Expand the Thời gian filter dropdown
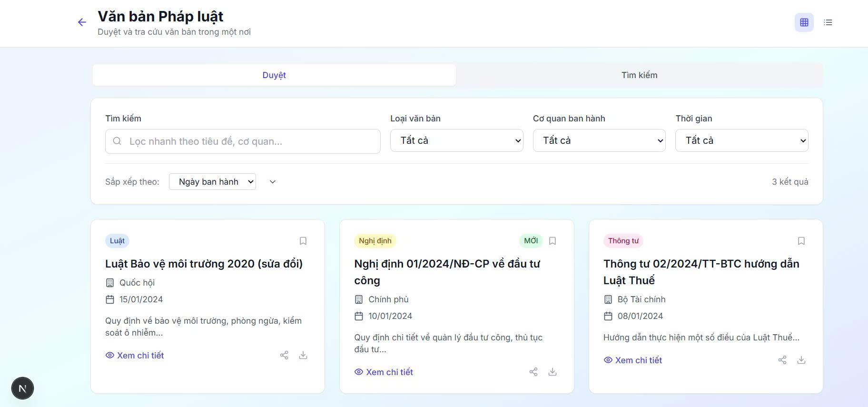 coord(741,140)
